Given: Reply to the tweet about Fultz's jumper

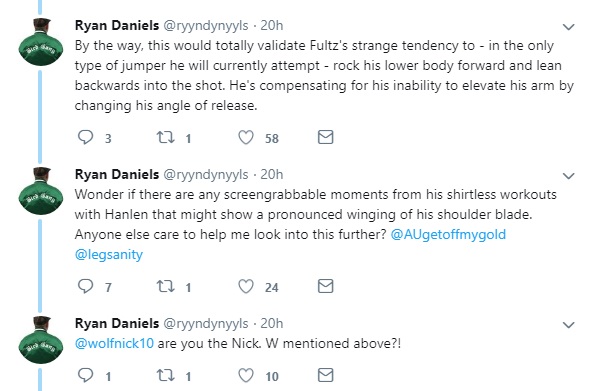Looking at the screenshot, I should [85, 137].
